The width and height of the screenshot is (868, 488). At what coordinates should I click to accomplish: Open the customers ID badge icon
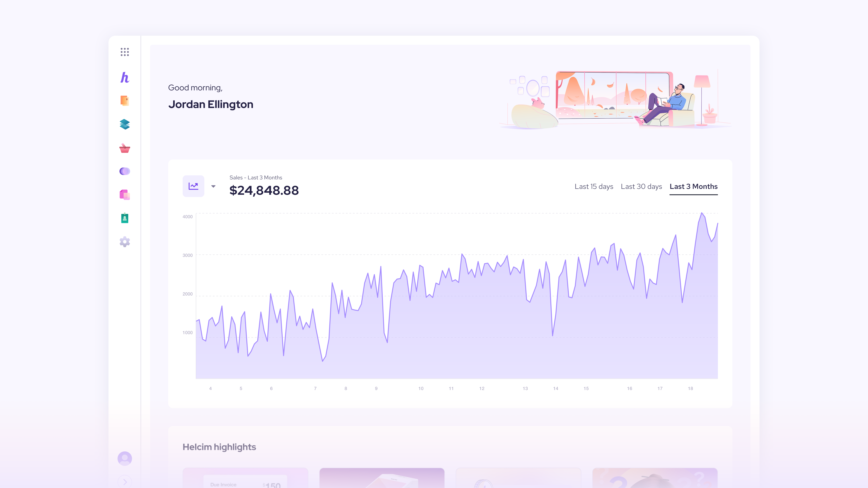click(x=125, y=218)
